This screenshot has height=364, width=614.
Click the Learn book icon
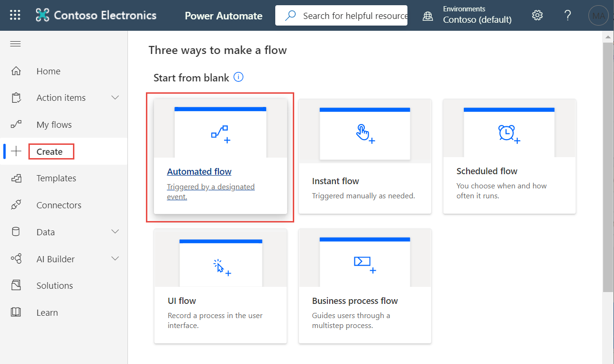[x=16, y=312]
